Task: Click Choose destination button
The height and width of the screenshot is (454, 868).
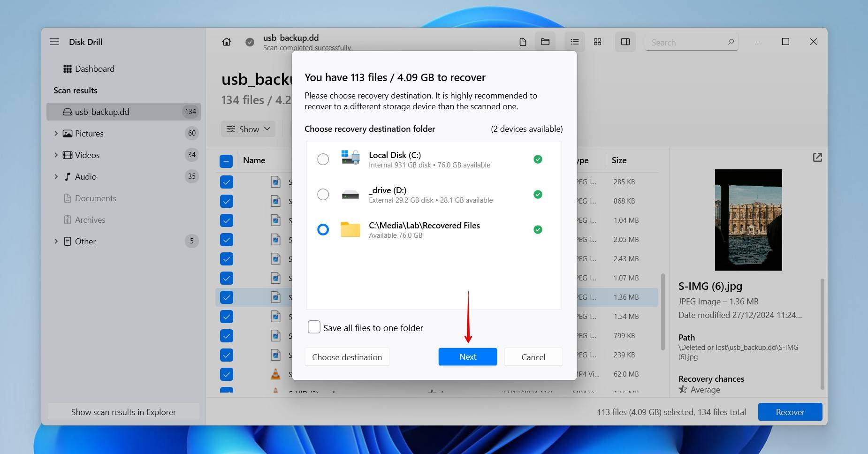Action: (x=347, y=356)
